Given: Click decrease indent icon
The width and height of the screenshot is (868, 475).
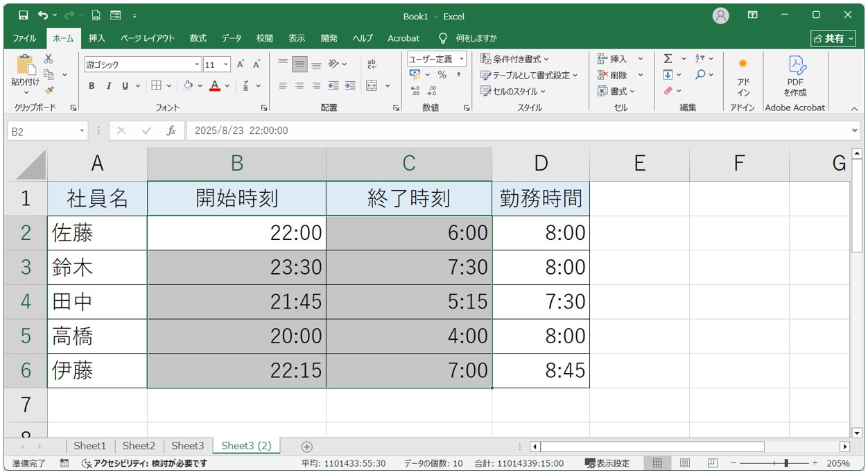Looking at the screenshot, I should (333, 86).
